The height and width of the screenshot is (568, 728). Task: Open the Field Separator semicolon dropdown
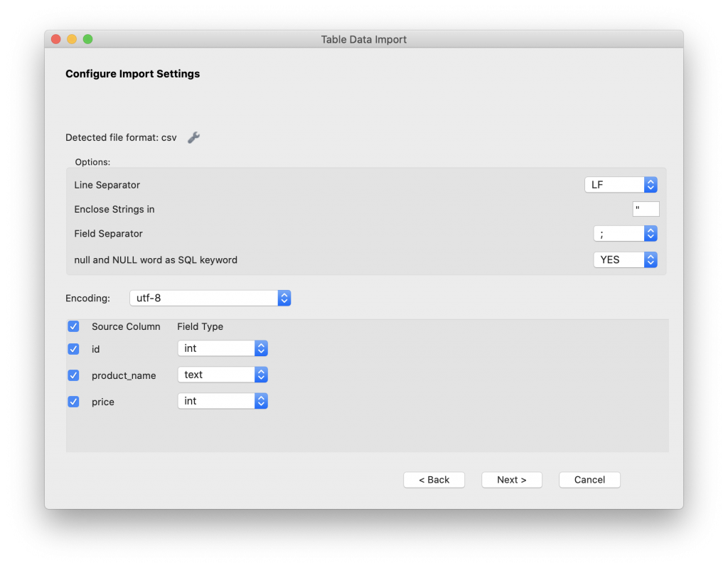pos(625,233)
